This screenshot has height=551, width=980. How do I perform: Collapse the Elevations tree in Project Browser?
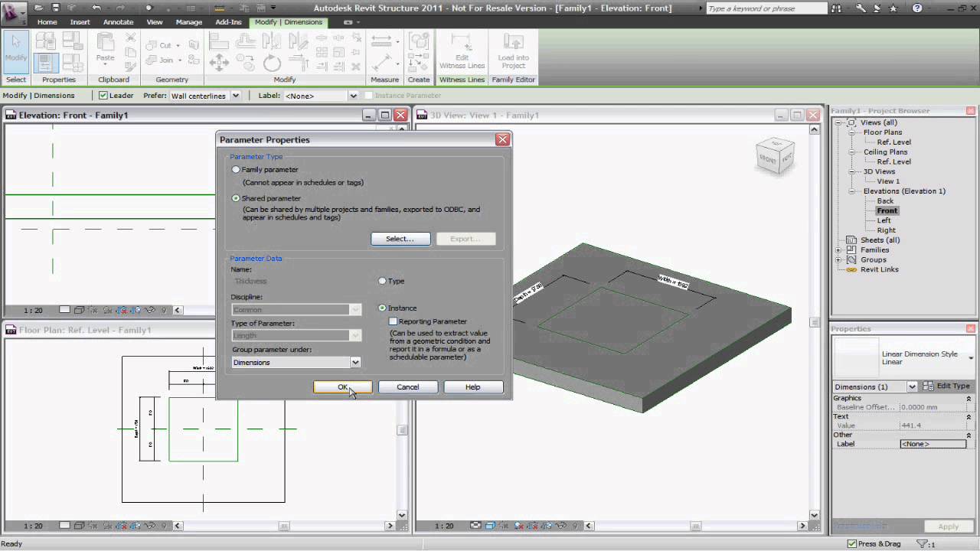point(850,191)
